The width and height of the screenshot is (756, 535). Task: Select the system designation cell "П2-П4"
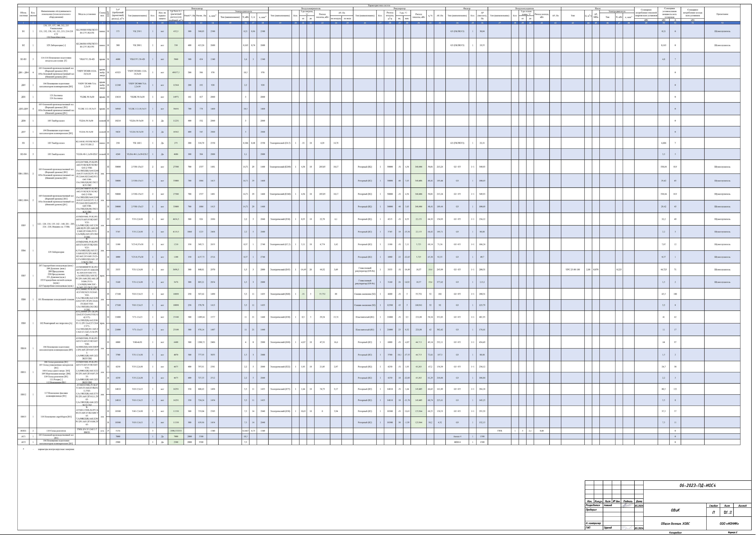pyautogui.click(x=23, y=154)
